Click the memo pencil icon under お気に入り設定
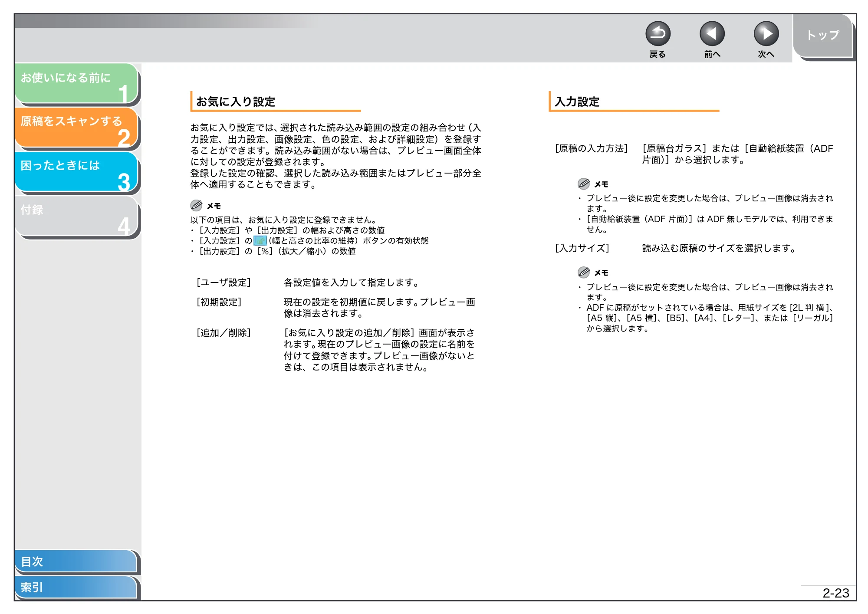Viewport: 868px width, 614px height. pos(196,205)
